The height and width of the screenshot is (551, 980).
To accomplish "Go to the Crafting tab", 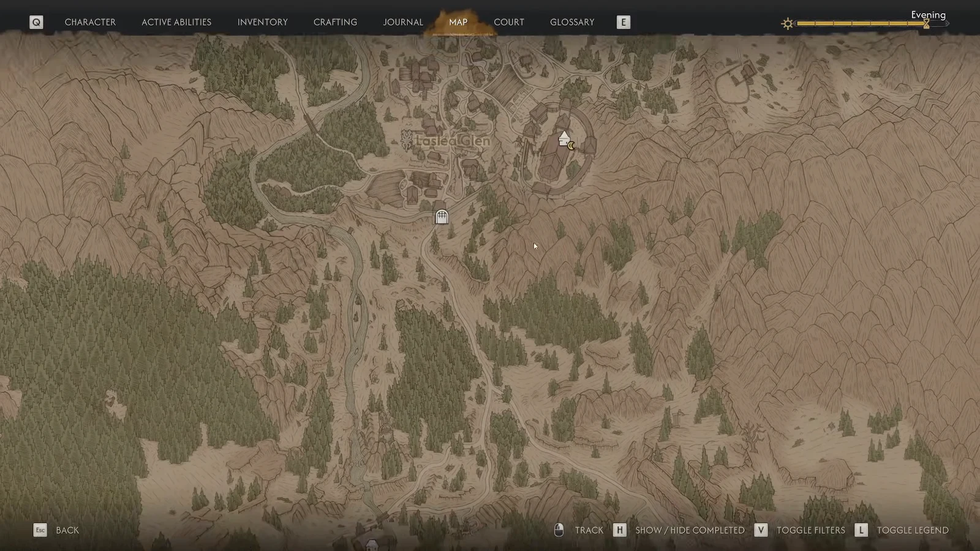I will click(335, 22).
